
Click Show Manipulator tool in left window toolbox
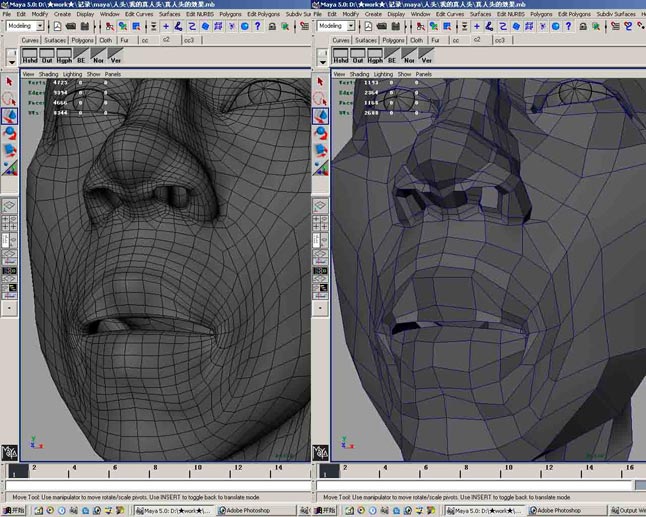9,167
